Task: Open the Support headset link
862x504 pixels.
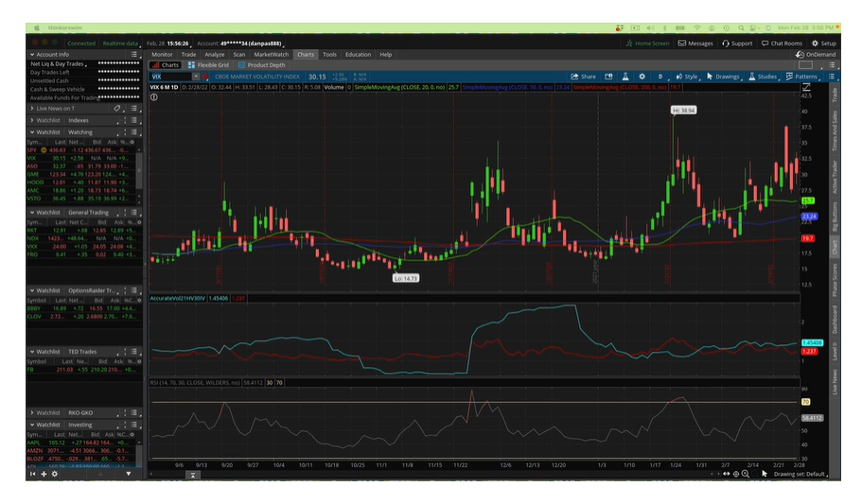Action: (737, 43)
